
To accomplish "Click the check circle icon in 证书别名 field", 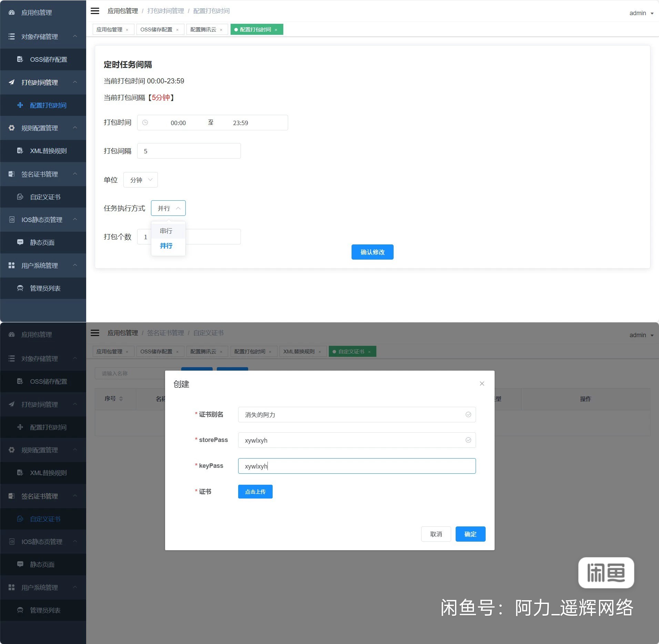I will click(x=468, y=415).
